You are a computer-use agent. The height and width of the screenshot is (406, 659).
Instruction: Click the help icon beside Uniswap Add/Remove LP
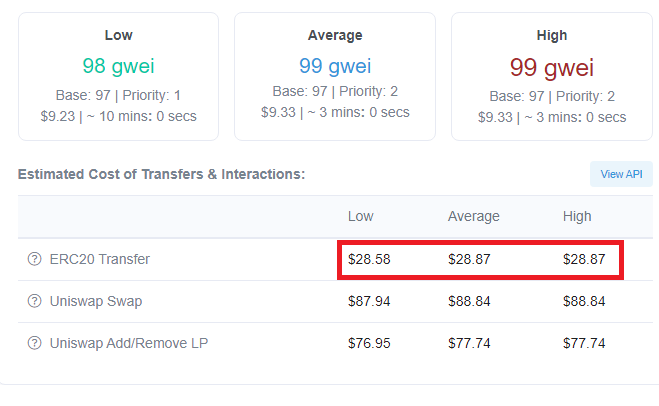point(34,343)
